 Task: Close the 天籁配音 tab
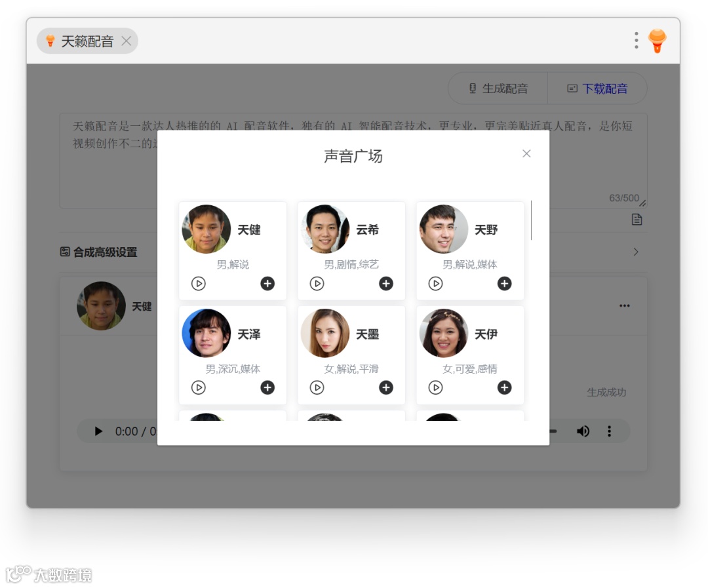127,41
